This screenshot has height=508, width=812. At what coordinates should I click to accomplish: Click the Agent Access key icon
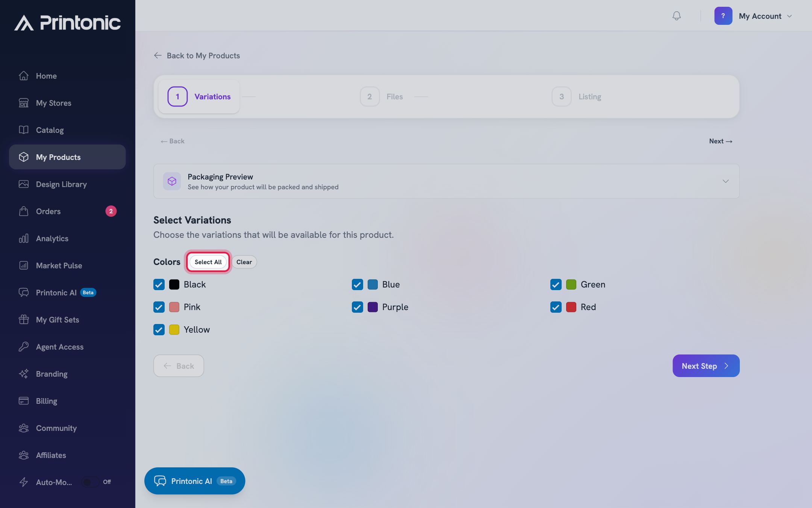pyautogui.click(x=24, y=347)
